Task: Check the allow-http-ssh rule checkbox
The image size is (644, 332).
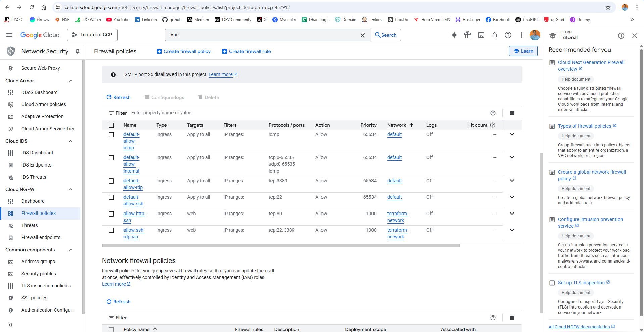Action: tap(111, 214)
